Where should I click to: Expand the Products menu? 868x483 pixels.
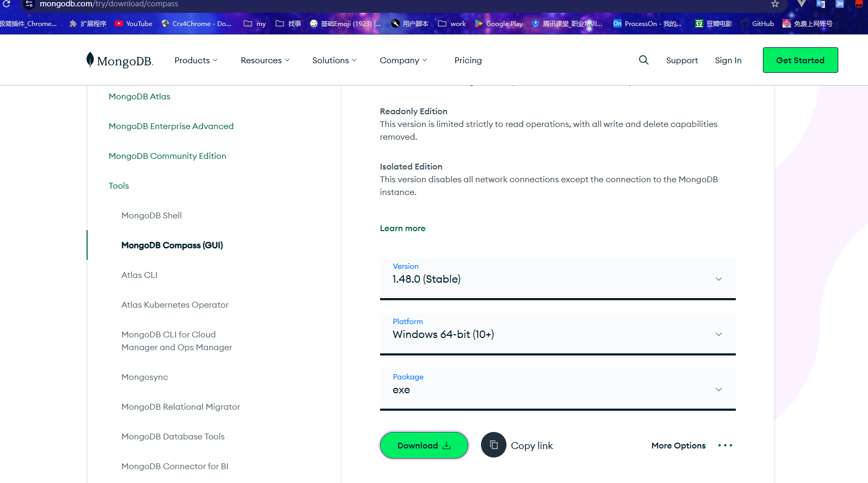point(196,60)
